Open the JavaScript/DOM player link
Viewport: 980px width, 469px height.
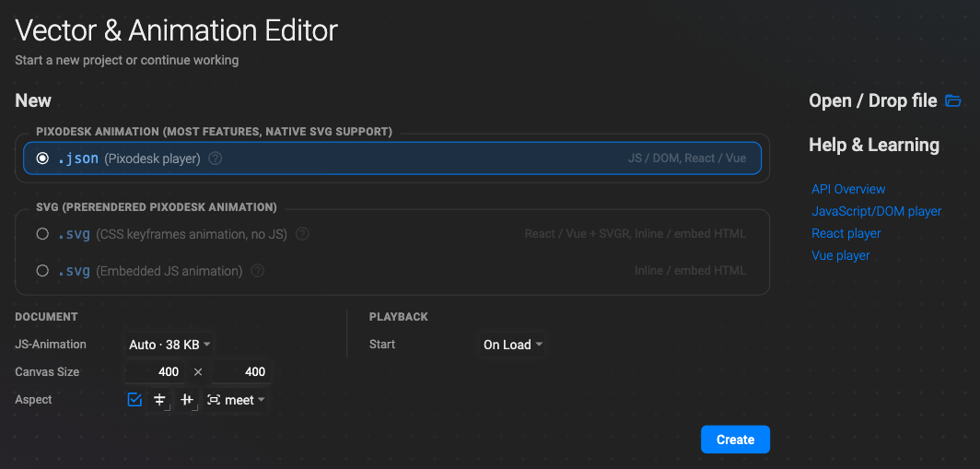pos(876,211)
